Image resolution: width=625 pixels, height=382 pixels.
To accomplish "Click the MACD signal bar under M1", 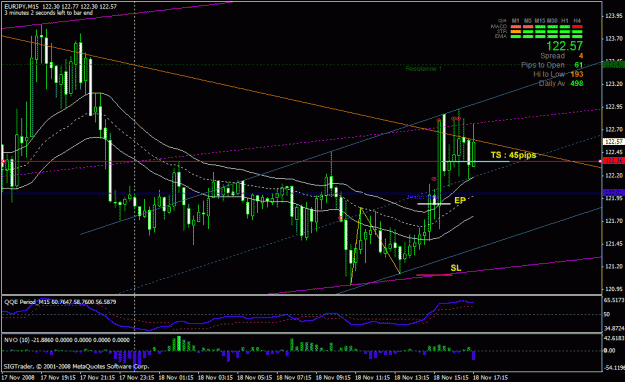I will 516,27.
